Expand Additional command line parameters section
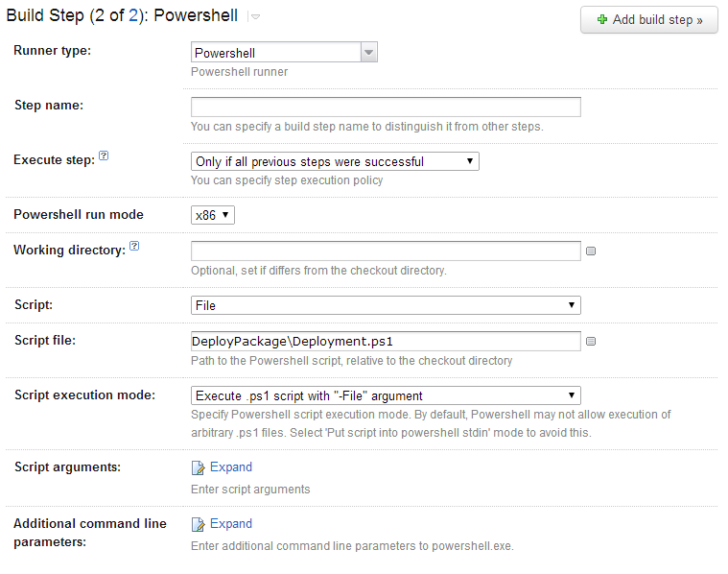The height and width of the screenshot is (574, 728). pos(231,524)
